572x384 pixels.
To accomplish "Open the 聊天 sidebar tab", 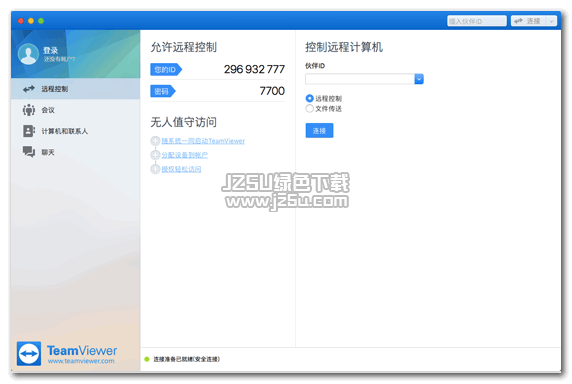I will coord(76,152).
